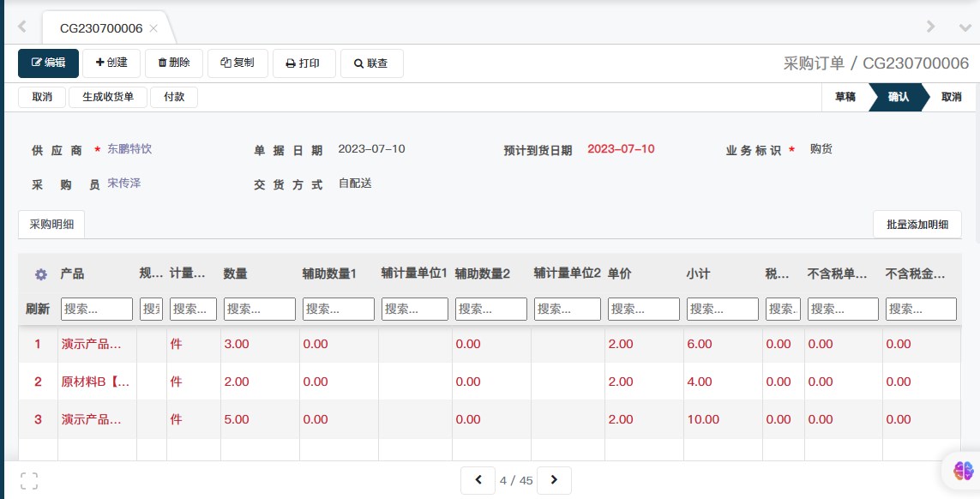Click the 批量添加明细 button
The width and height of the screenshot is (980, 499).
point(917,225)
